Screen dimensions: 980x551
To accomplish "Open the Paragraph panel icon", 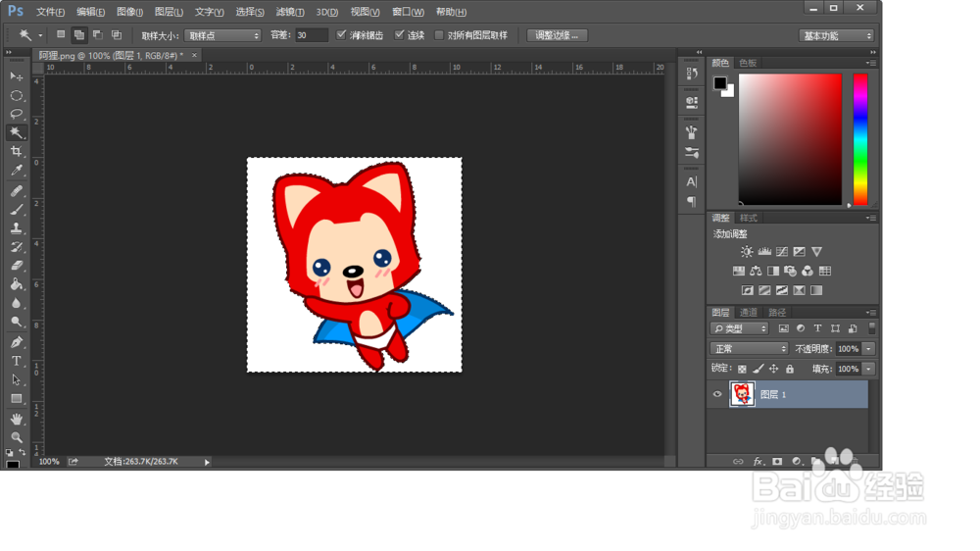I will click(691, 201).
